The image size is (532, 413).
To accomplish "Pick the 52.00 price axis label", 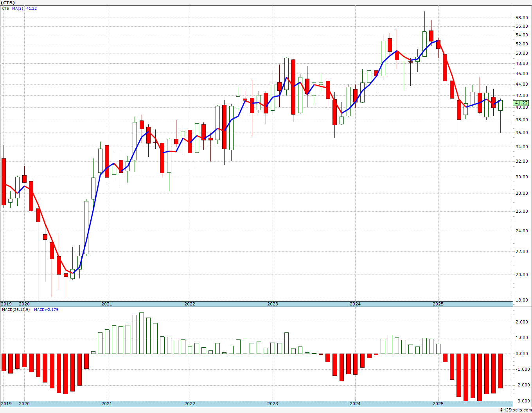I will point(522,44).
